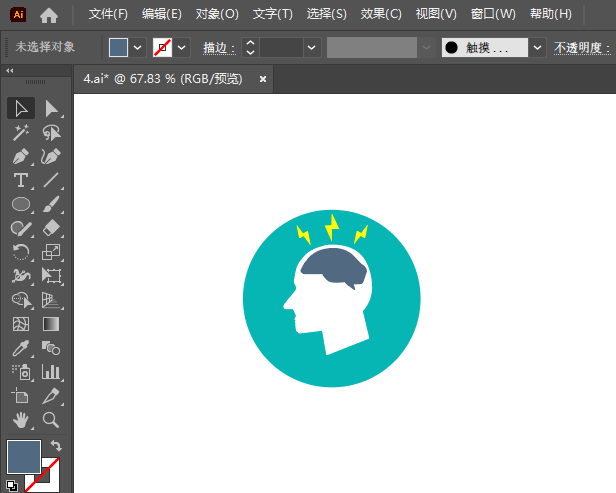
Task: Click the stroke weight input field
Action: [x=281, y=48]
